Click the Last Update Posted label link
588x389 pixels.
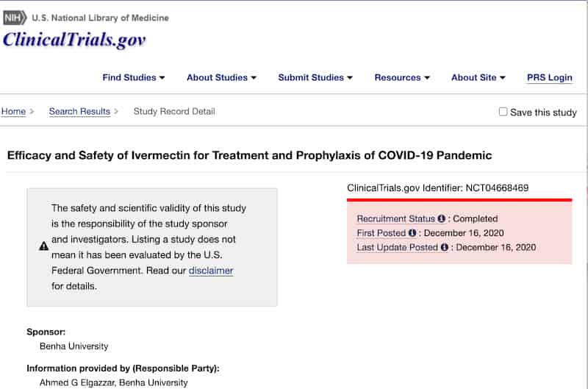point(397,247)
